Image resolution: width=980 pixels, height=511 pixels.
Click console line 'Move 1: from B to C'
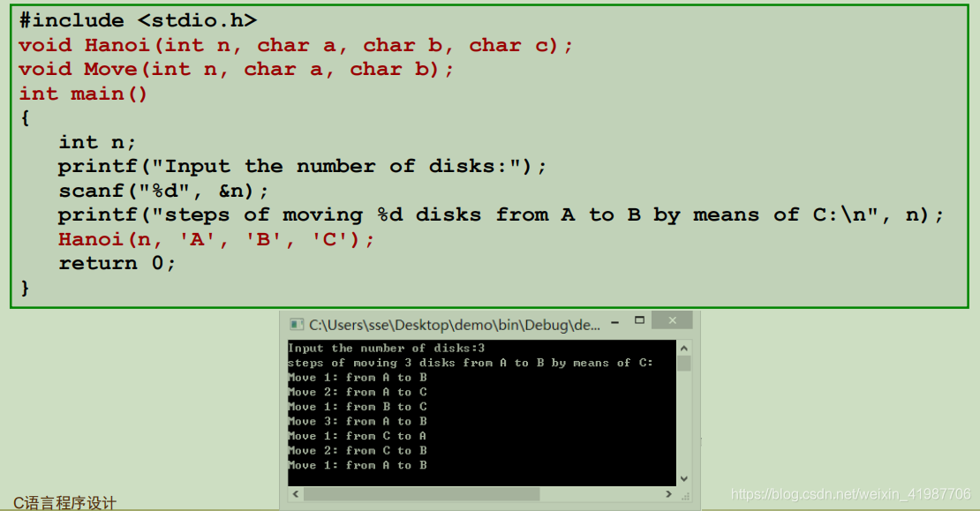point(358,407)
